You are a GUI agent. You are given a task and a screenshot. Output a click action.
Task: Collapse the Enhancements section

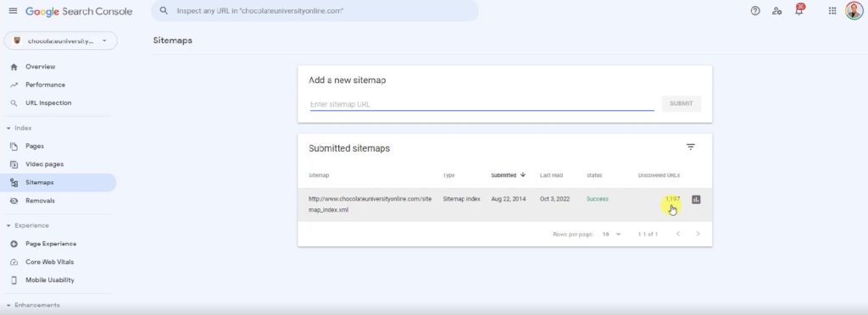33,305
